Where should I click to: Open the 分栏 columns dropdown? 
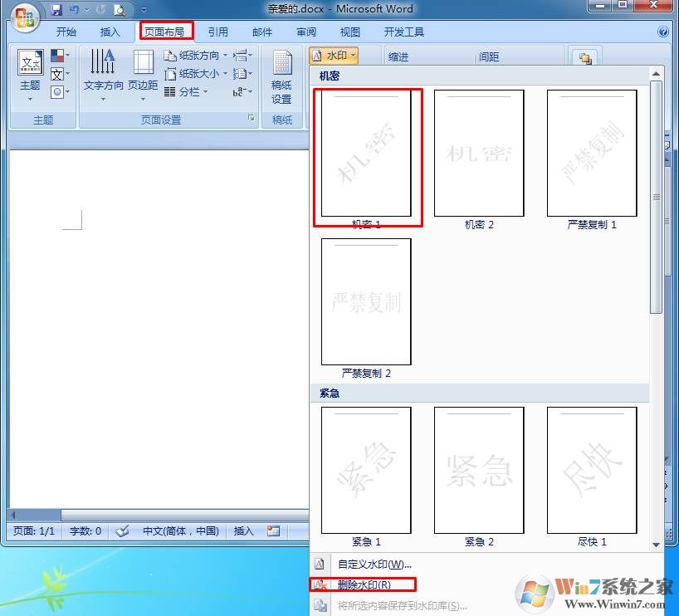tap(186, 92)
